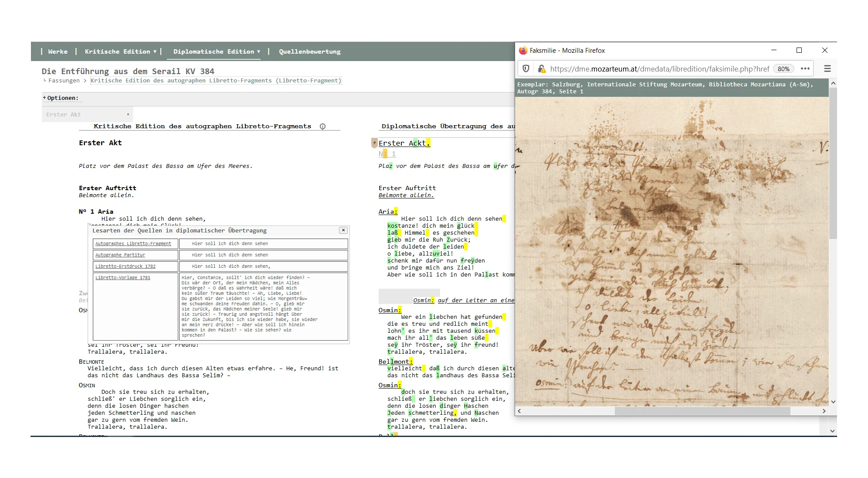This screenshot has width=868, height=478.
Task: Click the Erster Auftritt heading in critical edition
Action: [107, 188]
